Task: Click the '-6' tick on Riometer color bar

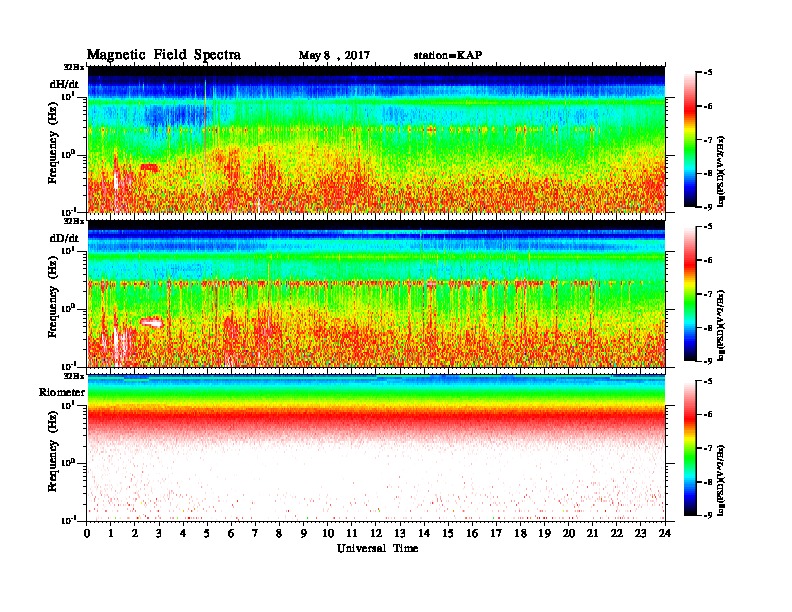Action: (x=708, y=415)
